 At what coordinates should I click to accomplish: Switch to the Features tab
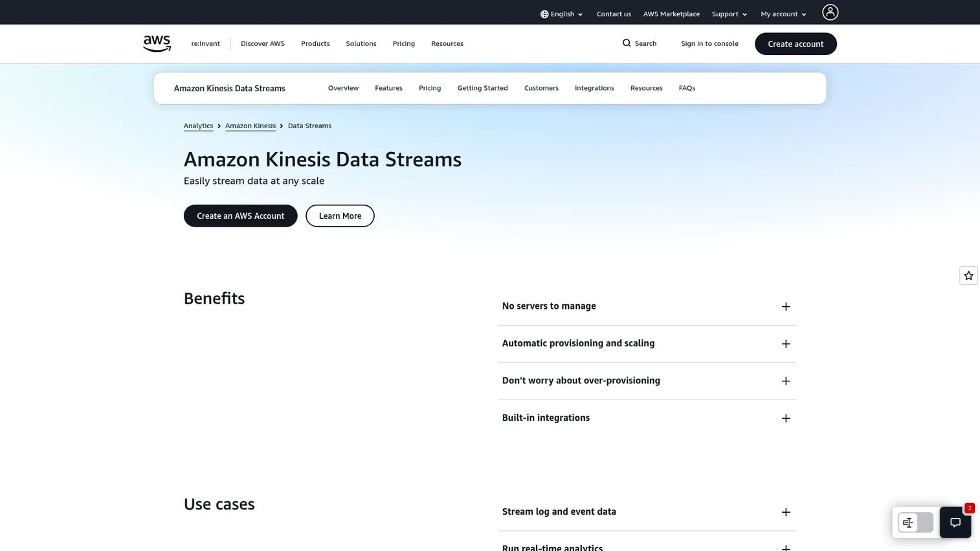pyautogui.click(x=388, y=88)
